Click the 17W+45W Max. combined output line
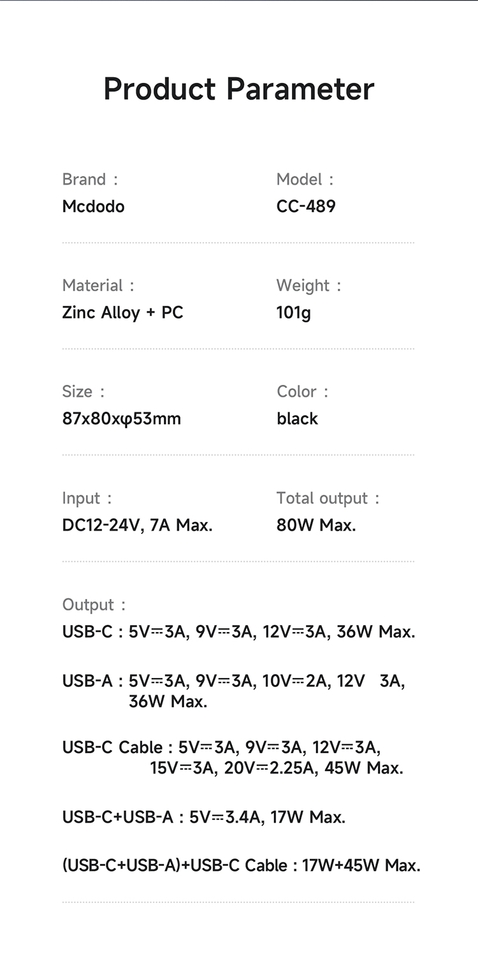 click(x=241, y=865)
